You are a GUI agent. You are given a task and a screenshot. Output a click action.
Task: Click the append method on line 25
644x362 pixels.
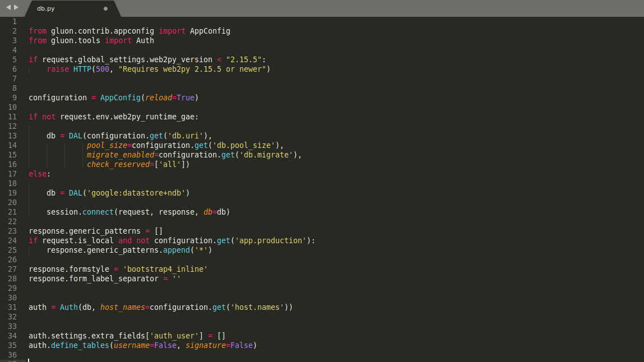(x=176, y=250)
